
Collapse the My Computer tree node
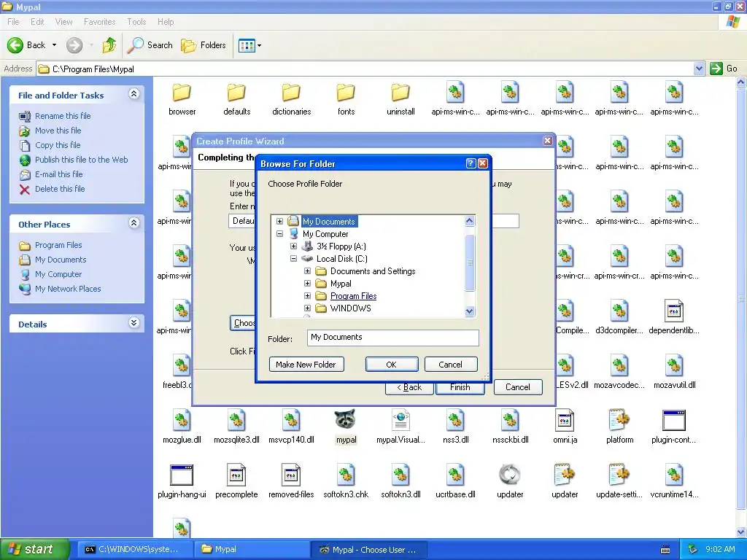click(x=279, y=234)
